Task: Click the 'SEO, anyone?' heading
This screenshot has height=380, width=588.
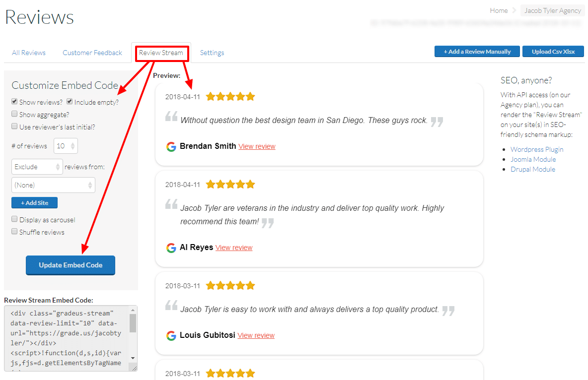Action: 526,80
